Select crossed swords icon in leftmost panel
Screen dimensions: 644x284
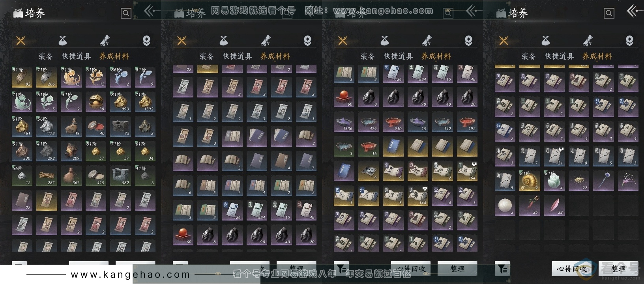point(21,41)
